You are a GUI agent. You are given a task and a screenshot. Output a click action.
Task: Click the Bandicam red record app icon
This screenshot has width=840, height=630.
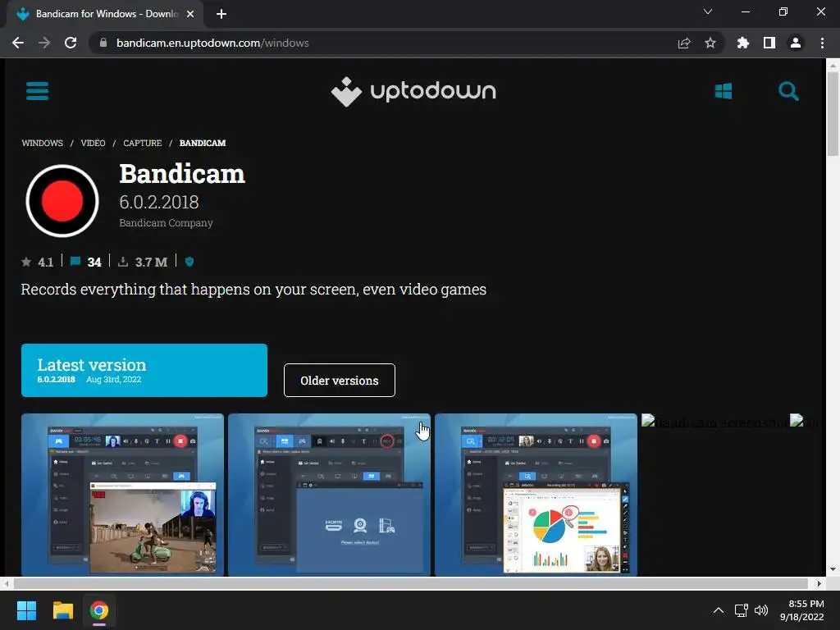tap(62, 200)
